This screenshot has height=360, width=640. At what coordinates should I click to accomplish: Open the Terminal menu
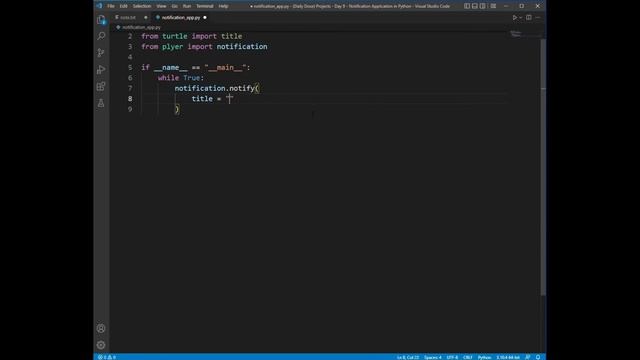click(x=205, y=6)
